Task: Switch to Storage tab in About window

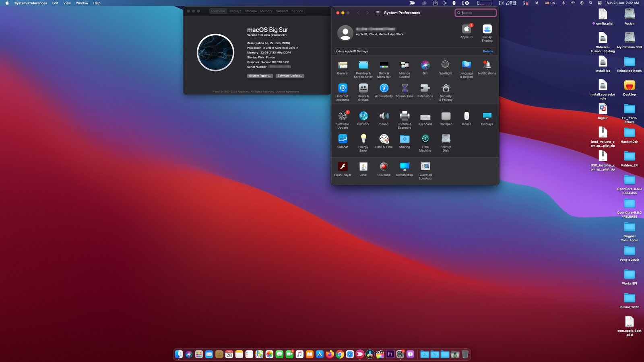Action: click(x=251, y=11)
